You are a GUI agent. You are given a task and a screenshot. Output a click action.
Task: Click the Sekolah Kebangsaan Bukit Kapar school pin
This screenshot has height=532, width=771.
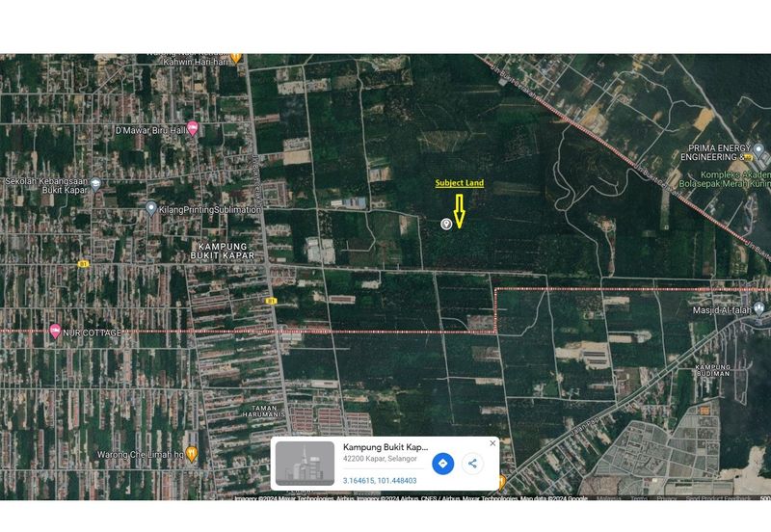[95, 184]
